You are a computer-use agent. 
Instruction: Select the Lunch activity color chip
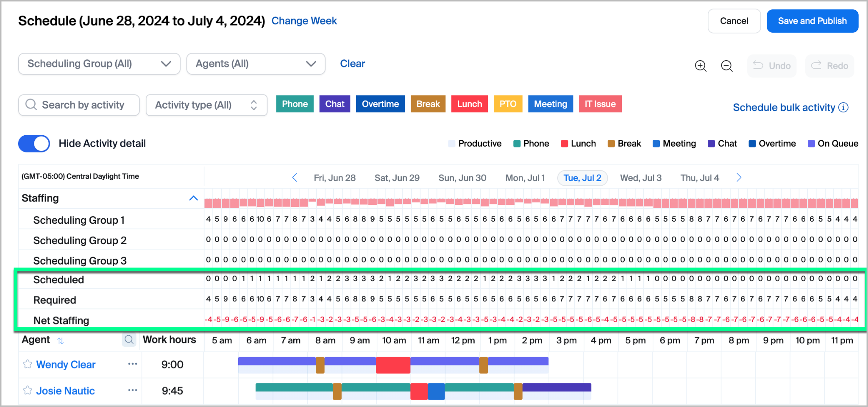coord(469,104)
